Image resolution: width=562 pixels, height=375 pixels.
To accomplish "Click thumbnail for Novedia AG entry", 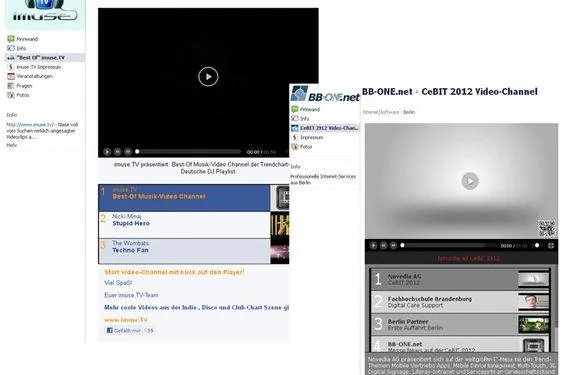I will (533, 280).
